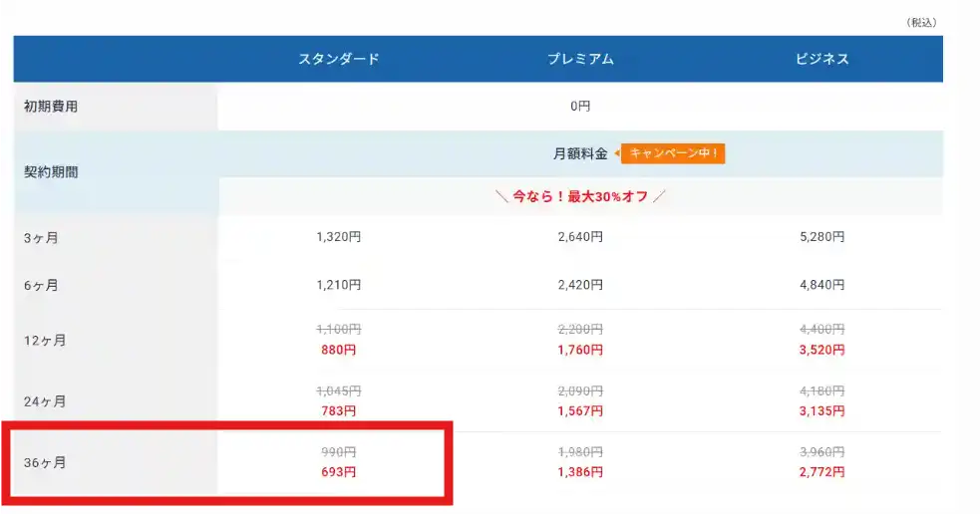Click the 今なら!最大30%オフ banner text
980x514 pixels.
(x=580, y=196)
